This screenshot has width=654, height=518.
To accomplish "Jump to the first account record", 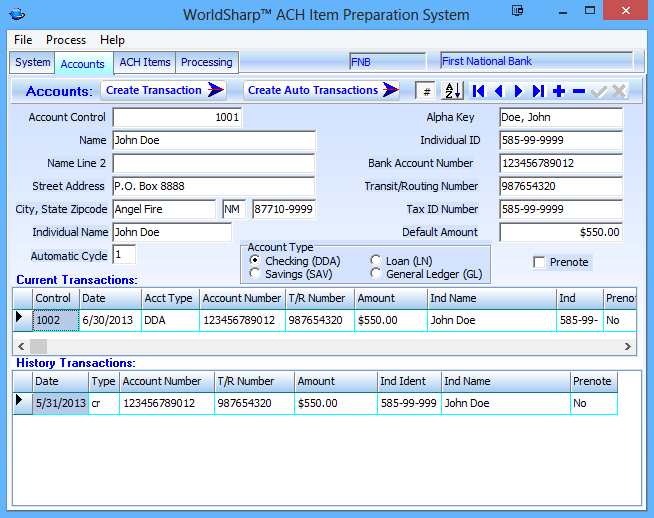I will point(479,91).
